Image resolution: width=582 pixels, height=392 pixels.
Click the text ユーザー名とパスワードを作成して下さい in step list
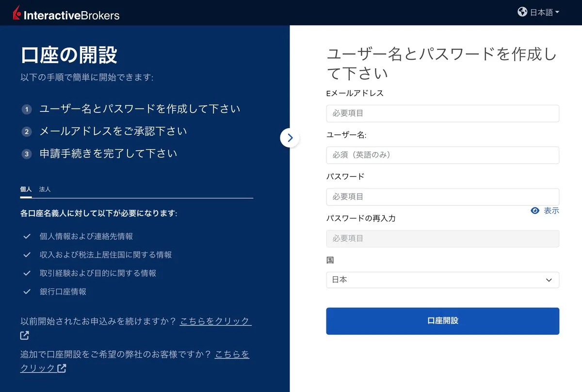[x=140, y=109]
